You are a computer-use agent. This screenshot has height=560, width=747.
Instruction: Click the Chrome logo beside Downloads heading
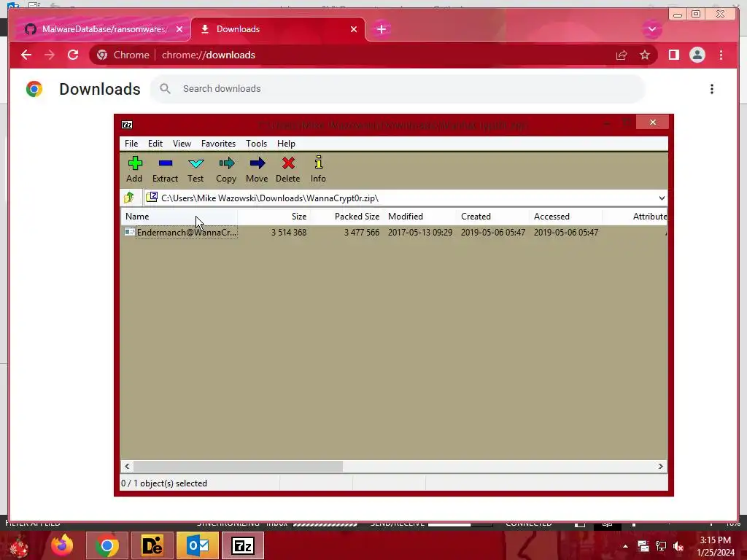click(34, 89)
